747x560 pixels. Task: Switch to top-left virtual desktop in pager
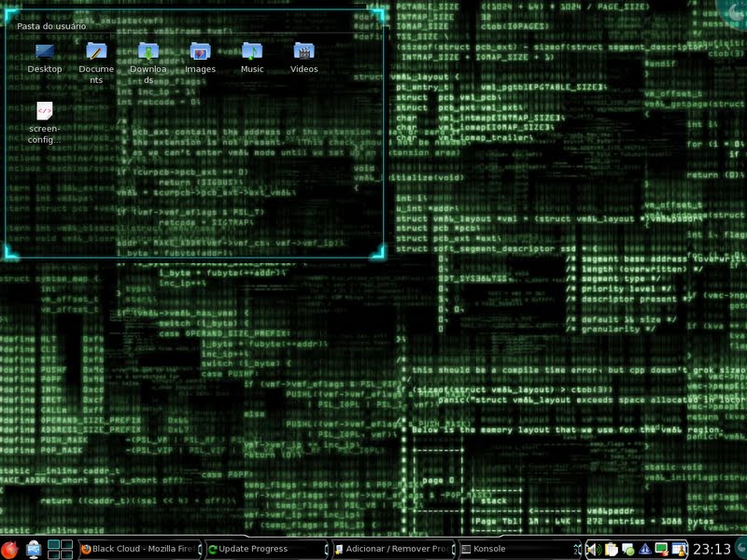(x=53, y=544)
